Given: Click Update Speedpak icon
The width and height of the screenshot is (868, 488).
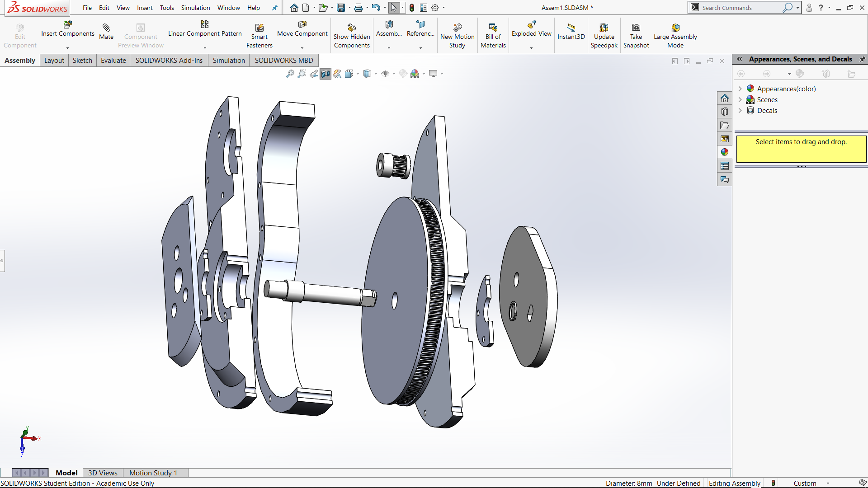Looking at the screenshot, I should 604,28.
